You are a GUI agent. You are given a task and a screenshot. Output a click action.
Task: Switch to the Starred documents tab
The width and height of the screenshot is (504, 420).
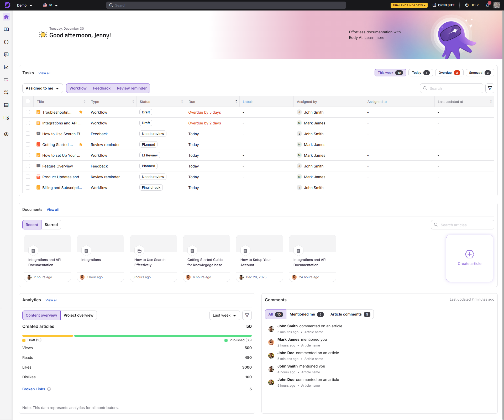click(51, 225)
